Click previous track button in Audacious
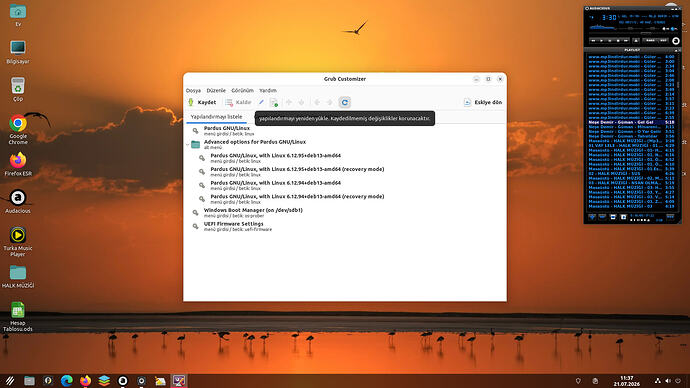690x388 pixels. click(593, 40)
